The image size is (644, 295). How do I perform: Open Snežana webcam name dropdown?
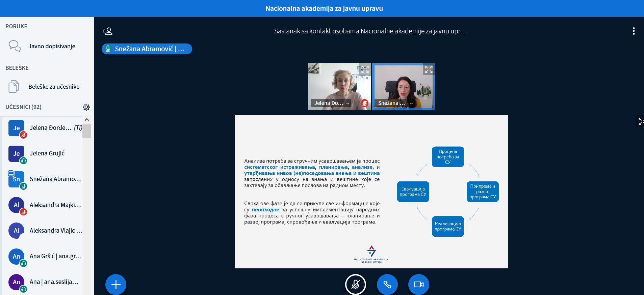tap(395, 103)
